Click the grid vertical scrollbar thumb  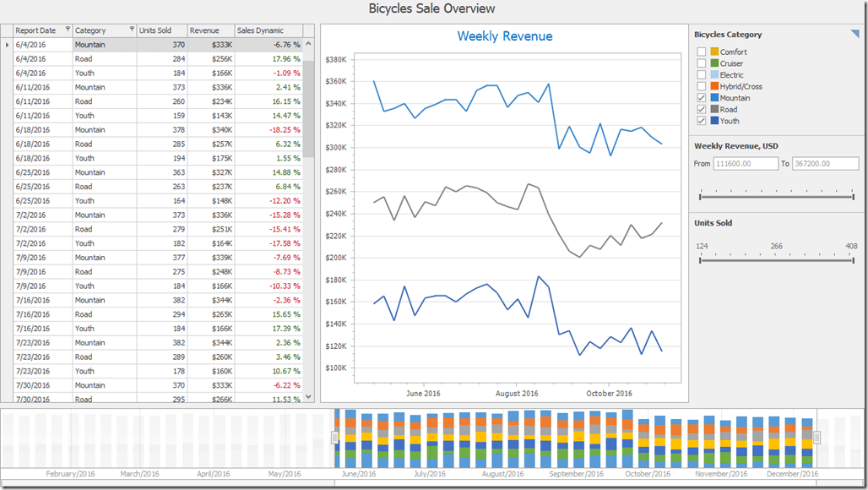click(x=308, y=109)
